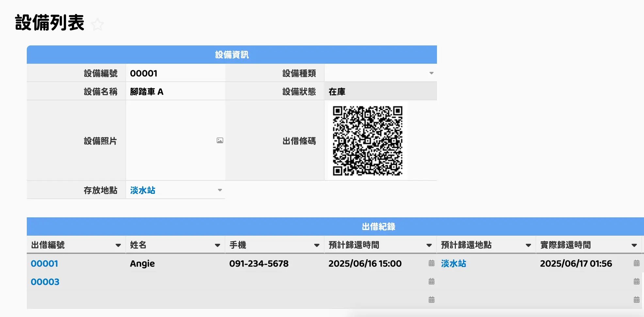The width and height of the screenshot is (644, 317).
Task: Open calendar icon for 2025/06/16 15:00
Action: 431,263
